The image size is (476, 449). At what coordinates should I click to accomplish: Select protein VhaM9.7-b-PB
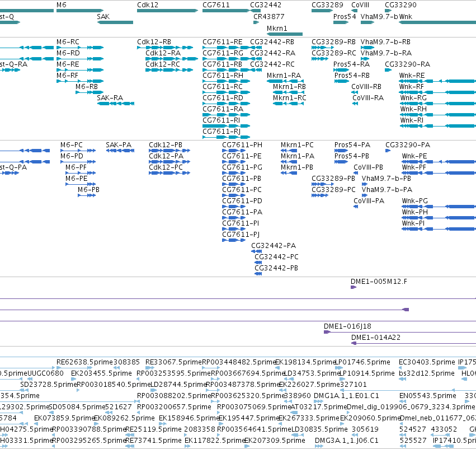(365, 184)
